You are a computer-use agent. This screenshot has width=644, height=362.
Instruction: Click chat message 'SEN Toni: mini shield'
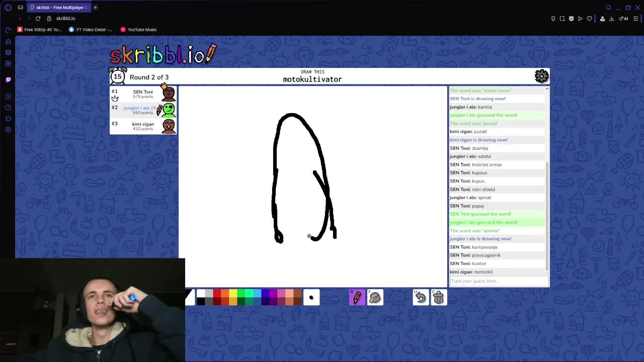(x=497, y=189)
